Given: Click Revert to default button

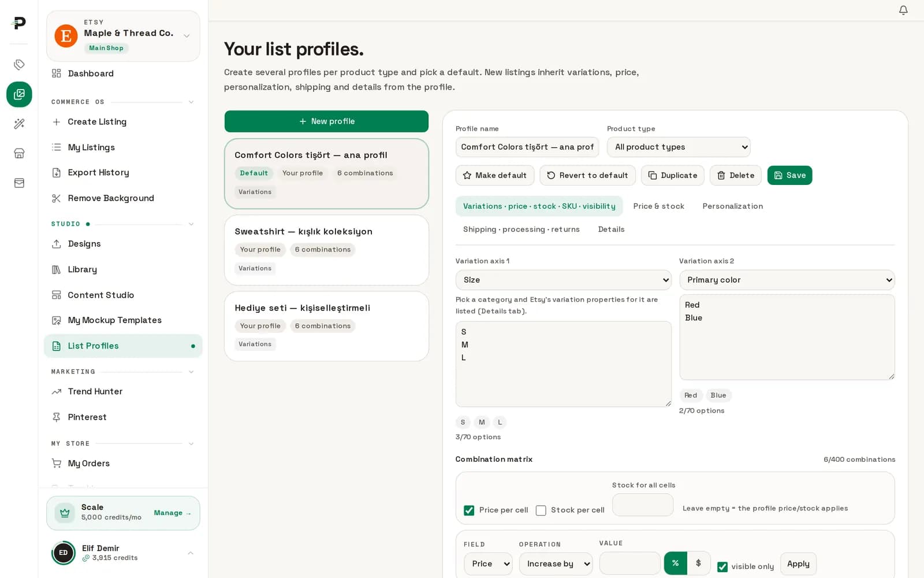Looking at the screenshot, I should tap(587, 176).
